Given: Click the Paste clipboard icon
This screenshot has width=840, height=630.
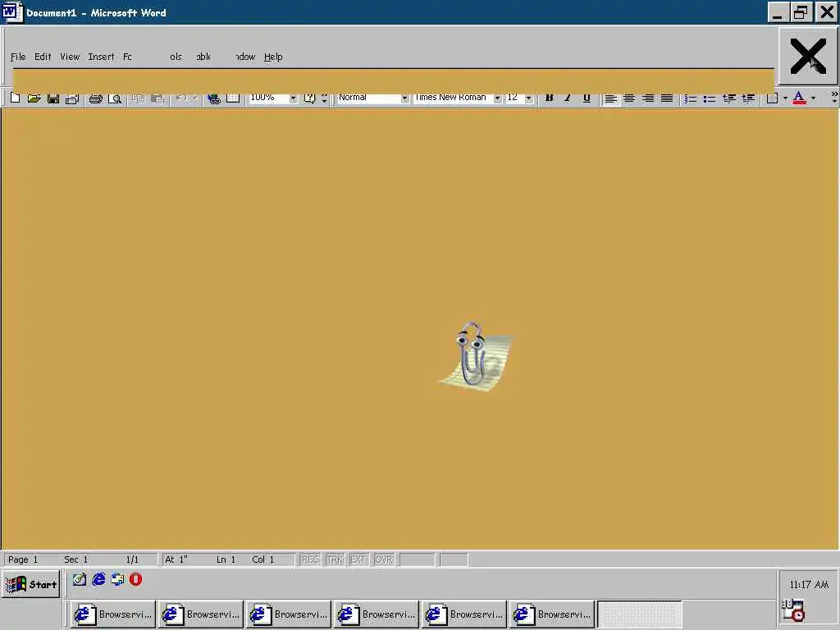Looking at the screenshot, I should [x=157, y=98].
